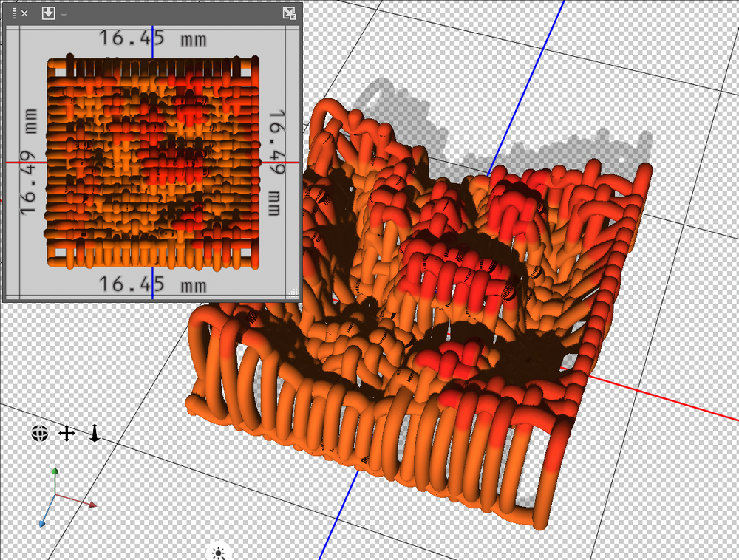Click the left "16.49 mm" dimension label
The image size is (739, 560).
point(28,162)
